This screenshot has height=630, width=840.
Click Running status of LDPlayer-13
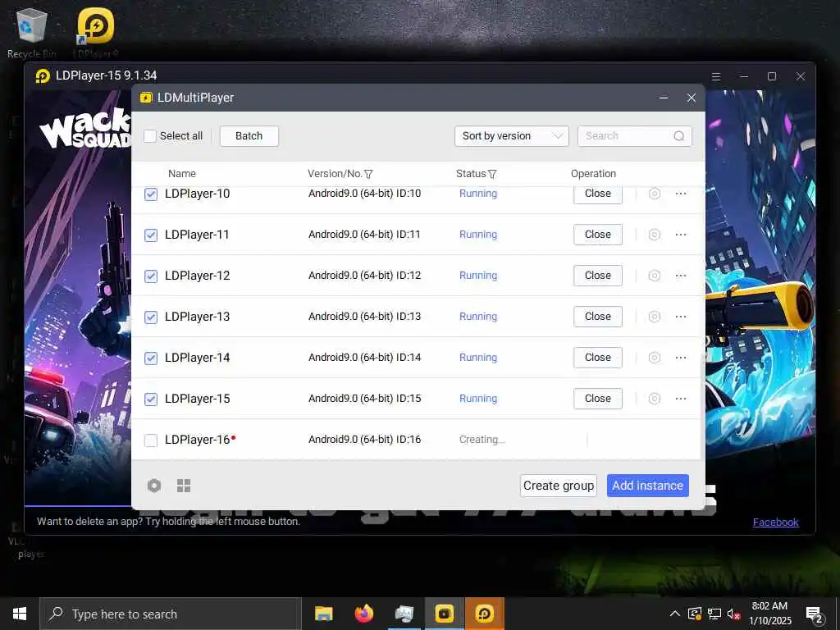click(478, 317)
